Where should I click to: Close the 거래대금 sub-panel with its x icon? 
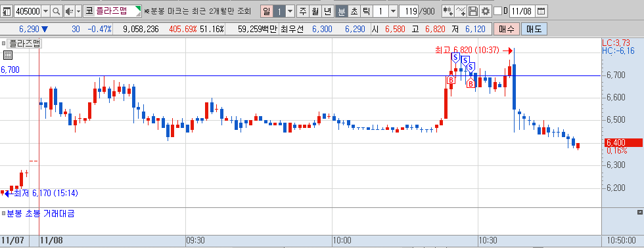(x=640, y=212)
